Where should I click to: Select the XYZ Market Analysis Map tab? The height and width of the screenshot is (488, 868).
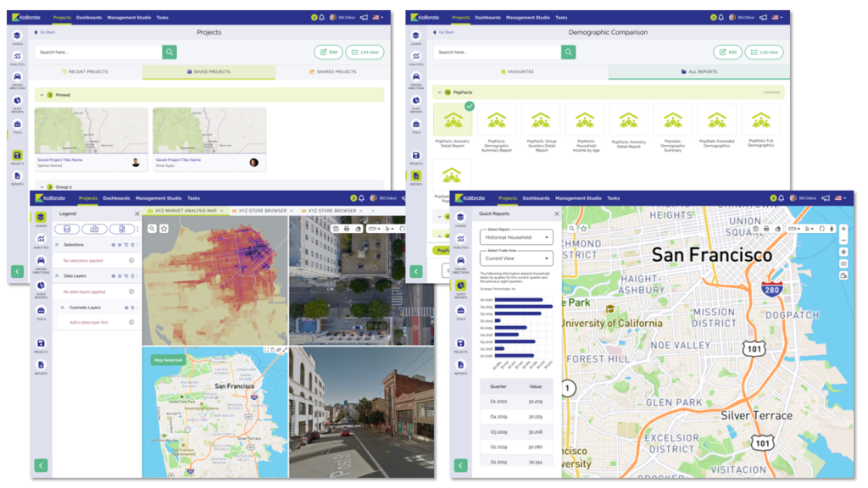pyautogui.click(x=184, y=210)
